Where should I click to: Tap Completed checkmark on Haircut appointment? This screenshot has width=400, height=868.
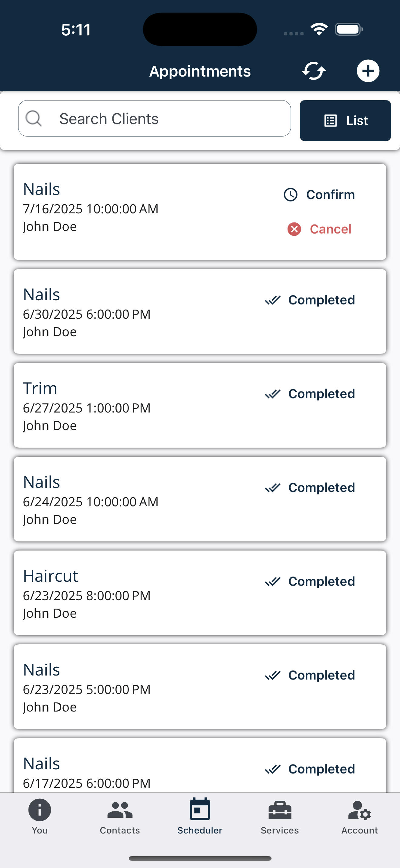[272, 581]
